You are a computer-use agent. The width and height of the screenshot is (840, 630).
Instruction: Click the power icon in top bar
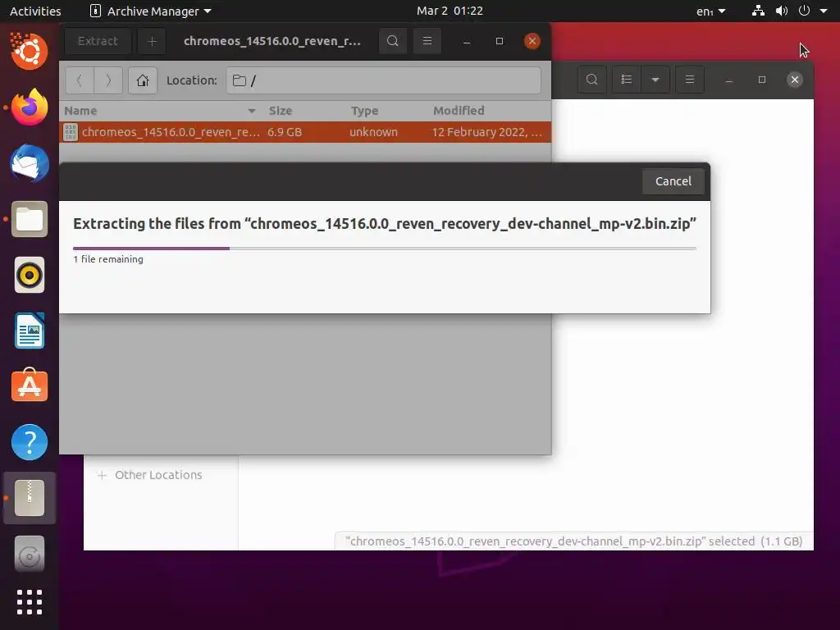(x=804, y=11)
